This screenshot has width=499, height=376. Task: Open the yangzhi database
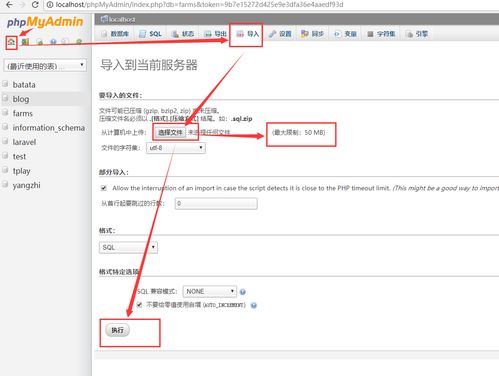click(x=26, y=185)
